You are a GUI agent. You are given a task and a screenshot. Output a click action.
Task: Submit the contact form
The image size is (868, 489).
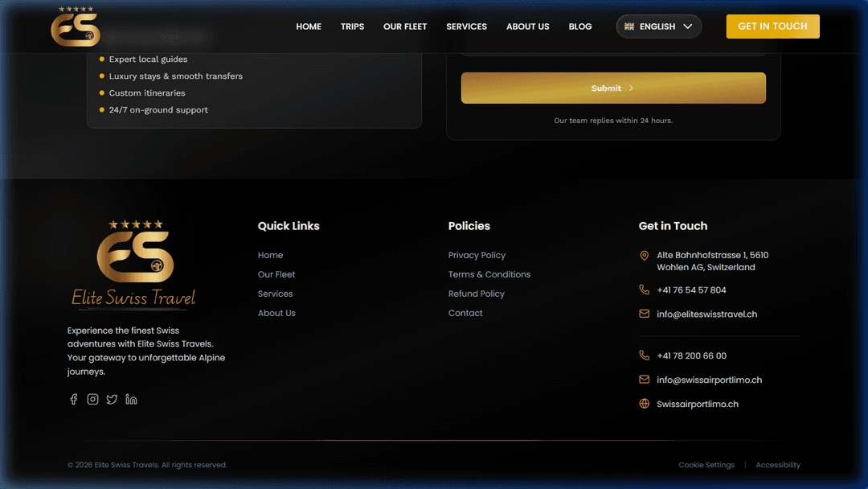613,88
